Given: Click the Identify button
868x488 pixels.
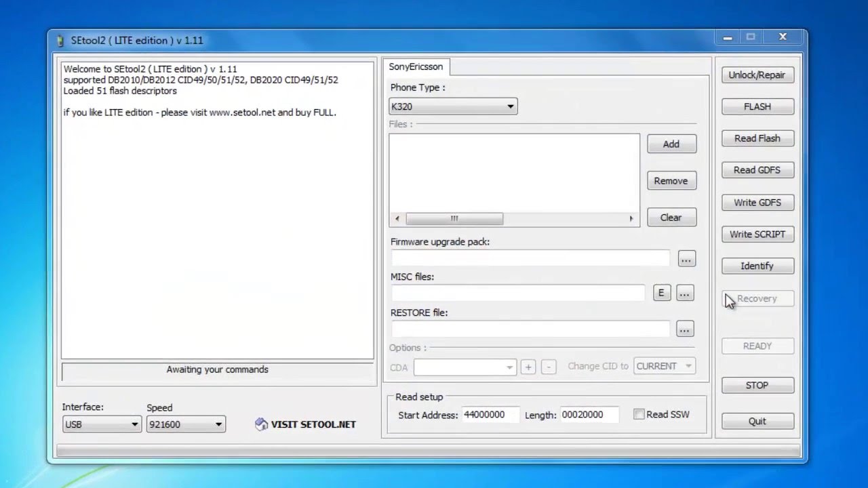Looking at the screenshot, I should point(757,266).
